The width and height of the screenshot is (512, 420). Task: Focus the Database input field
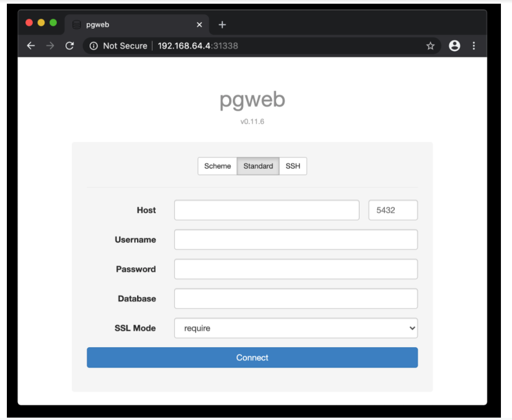(296, 299)
